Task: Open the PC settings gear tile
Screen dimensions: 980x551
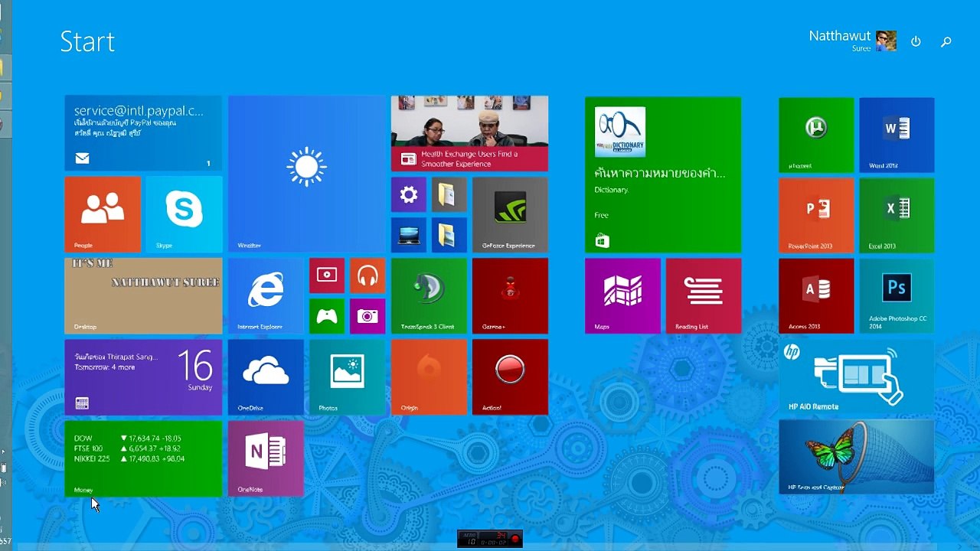Action: point(409,194)
